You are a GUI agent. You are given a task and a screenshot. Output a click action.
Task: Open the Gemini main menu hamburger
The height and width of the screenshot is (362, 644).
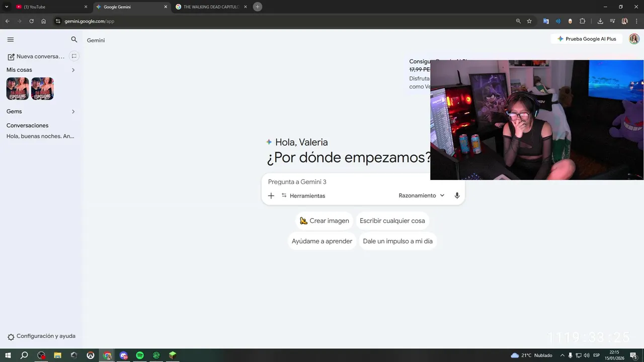[x=11, y=39]
